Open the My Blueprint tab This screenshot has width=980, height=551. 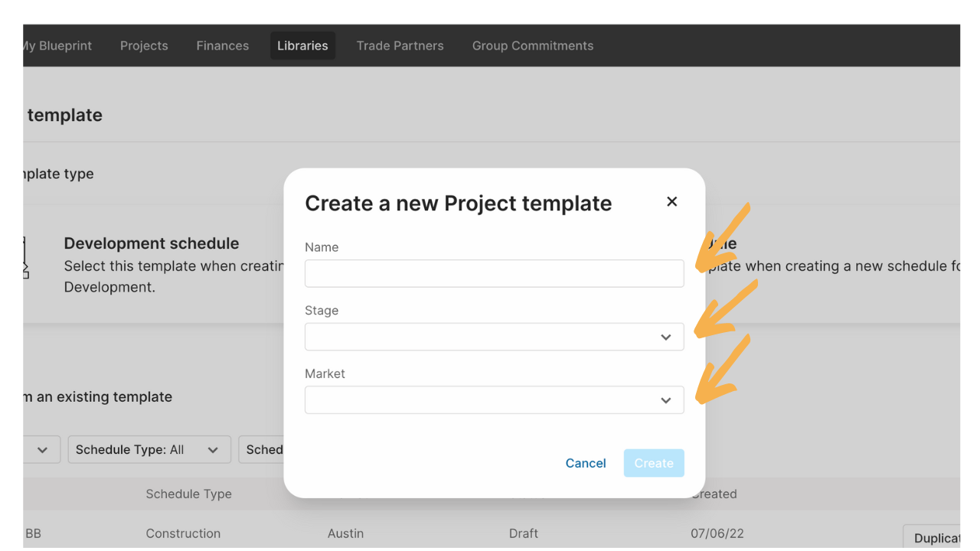(57, 46)
